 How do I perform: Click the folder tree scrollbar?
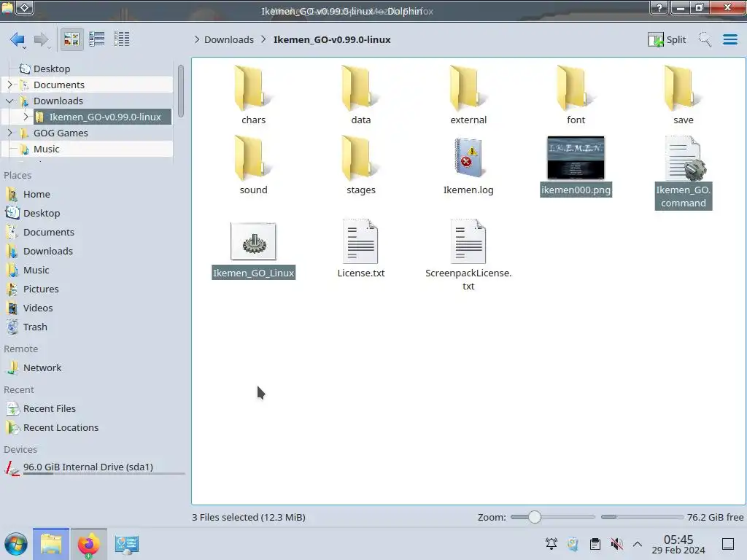(181, 90)
